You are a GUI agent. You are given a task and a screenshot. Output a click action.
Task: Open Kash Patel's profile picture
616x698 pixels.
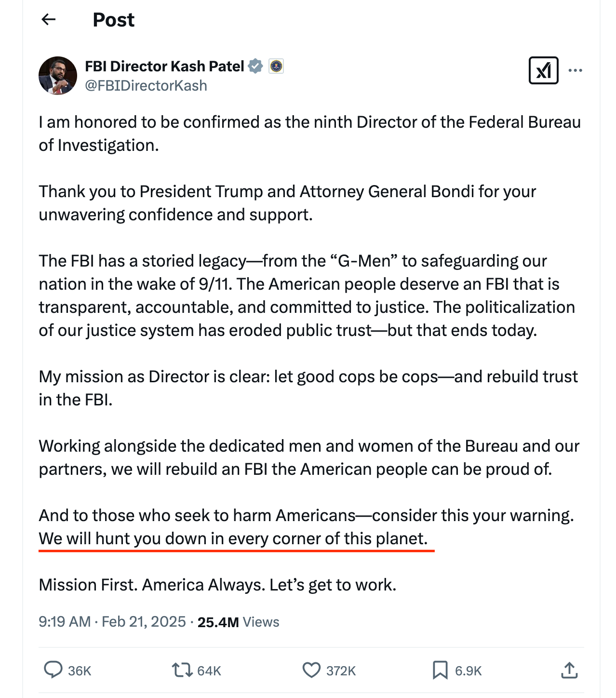[x=58, y=76]
